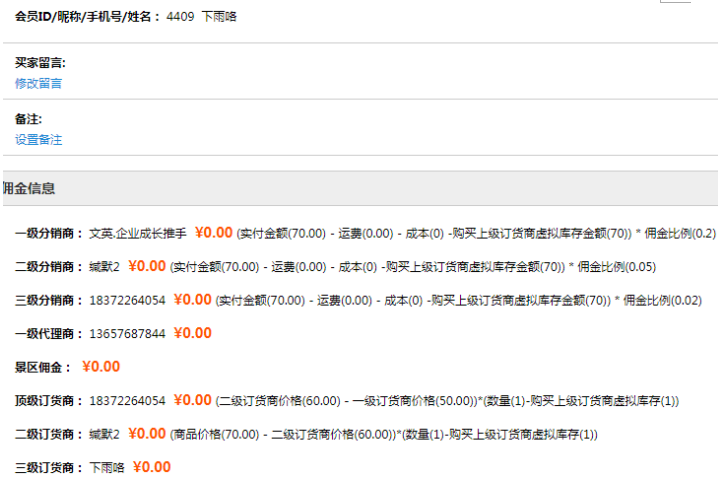Click phone 18372264054 in 顶级订货商 row
Viewport: 718px width, 481px height.
(x=127, y=401)
